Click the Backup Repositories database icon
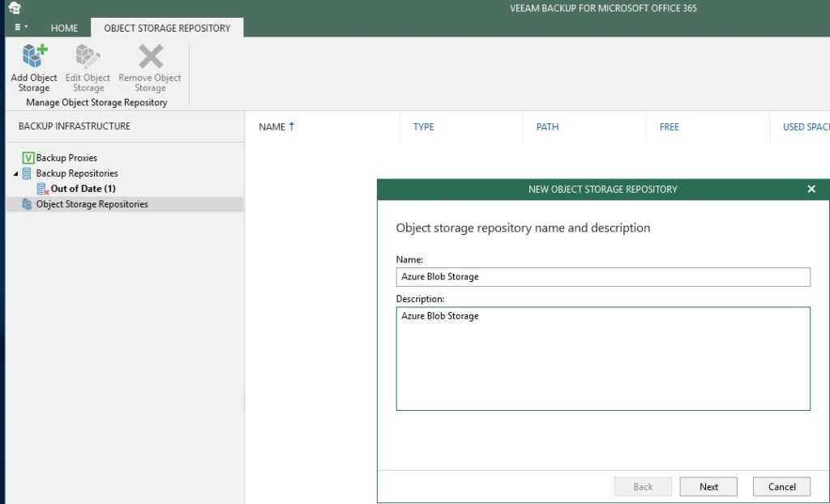Image resolution: width=830 pixels, height=504 pixels. 27,173
